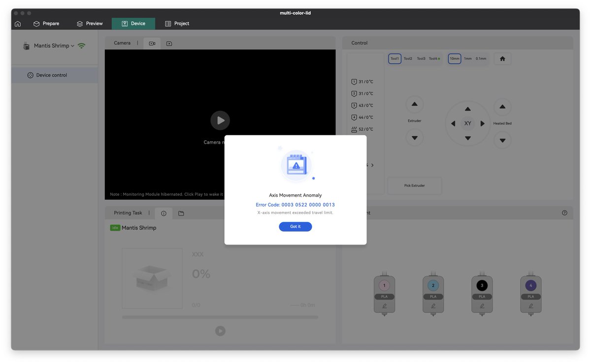Open the Home icon in top bar
Image resolution: width=591 pixels, height=364 pixels.
[x=18, y=24]
